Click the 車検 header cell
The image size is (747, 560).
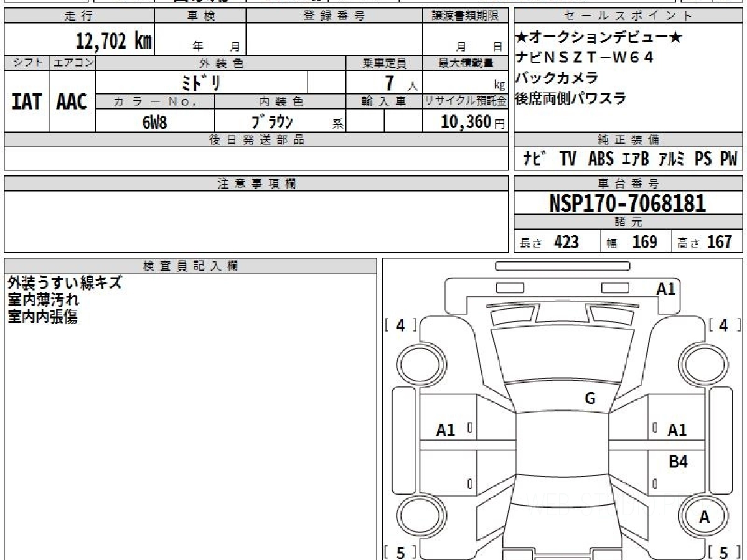click(200, 16)
